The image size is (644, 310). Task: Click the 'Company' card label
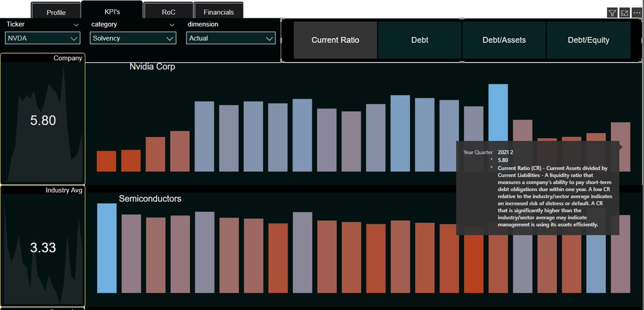tap(68, 58)
